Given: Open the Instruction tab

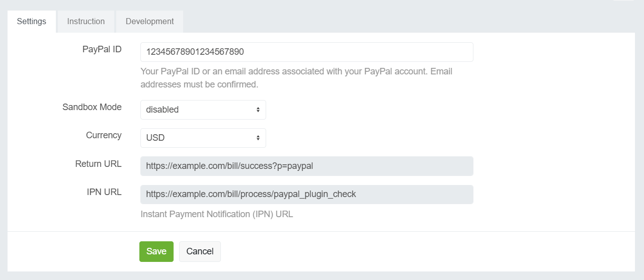Looking at the screenshot, I should (86, 22).
